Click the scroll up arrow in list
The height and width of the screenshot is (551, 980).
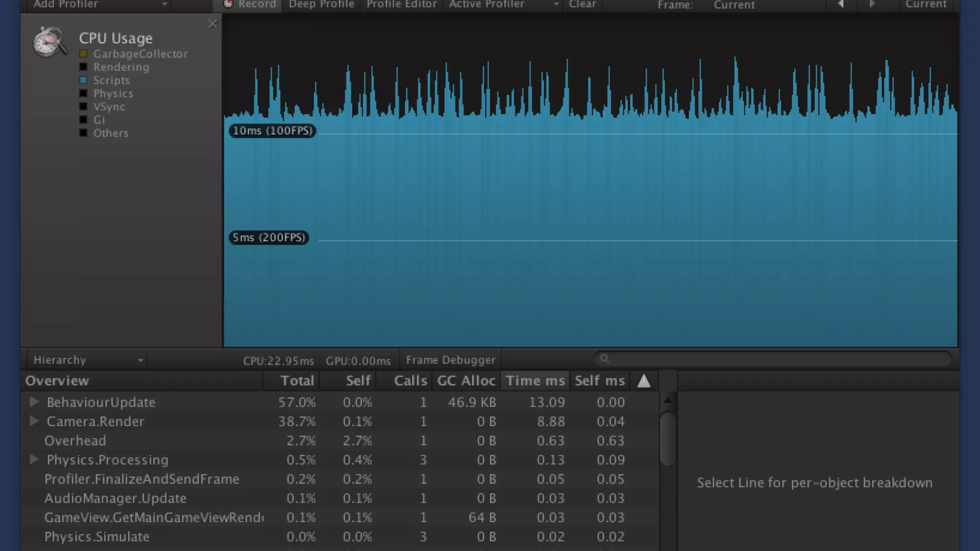point(668,400)
